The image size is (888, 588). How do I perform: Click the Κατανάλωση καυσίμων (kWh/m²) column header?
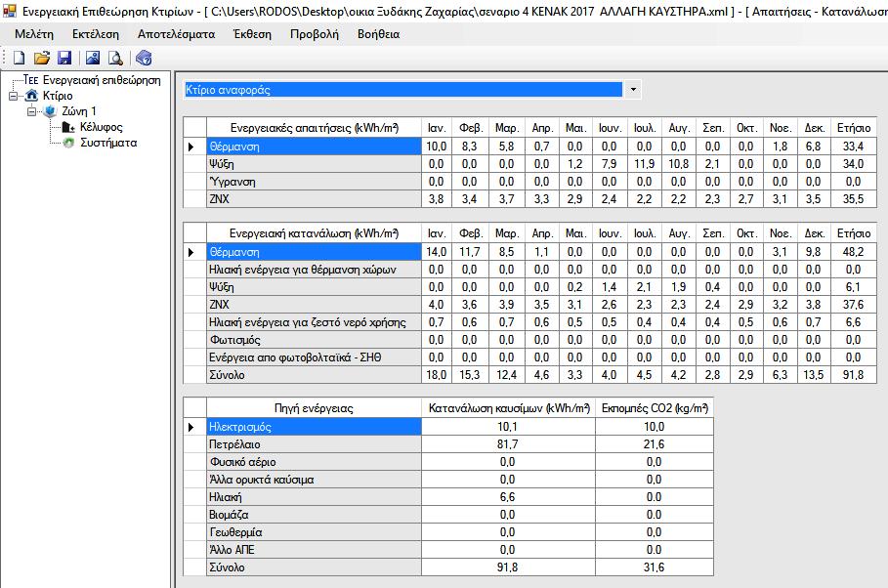point(509,408)
